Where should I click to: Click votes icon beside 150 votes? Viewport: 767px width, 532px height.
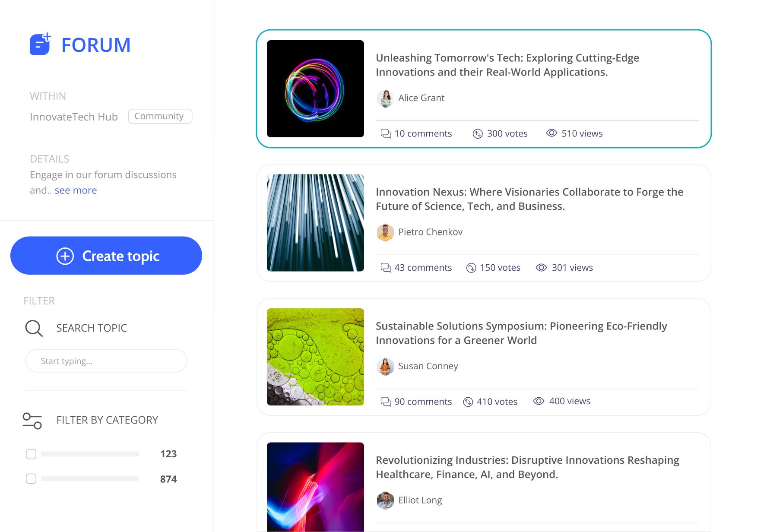click(x=471, y=268)
